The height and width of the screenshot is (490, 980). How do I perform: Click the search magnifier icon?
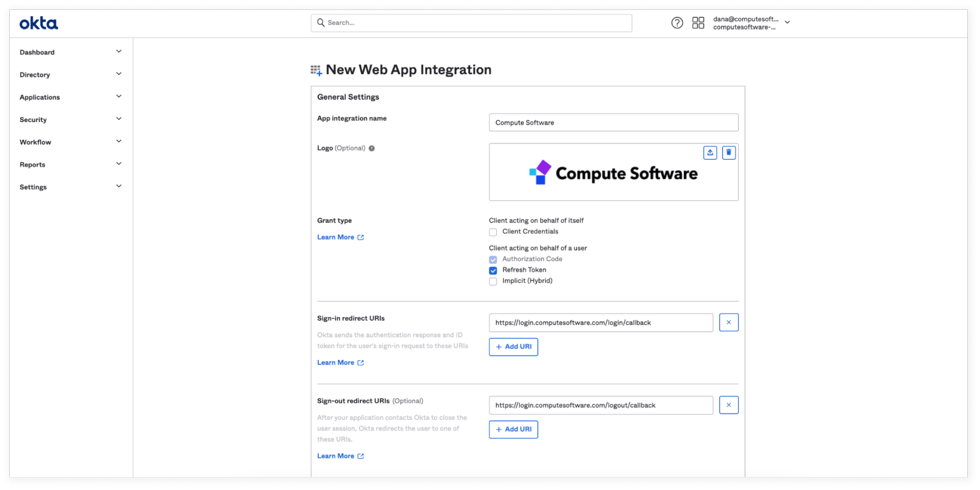[x=321, y=23]
